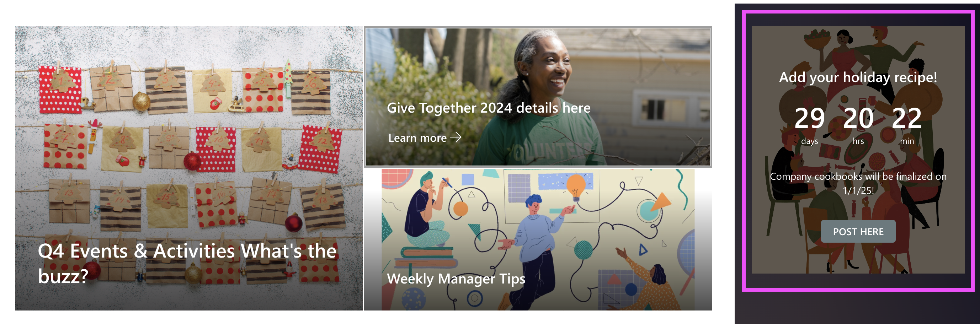Open Give Together 2024 details tile
980x324 pixels.
[538, 97]
